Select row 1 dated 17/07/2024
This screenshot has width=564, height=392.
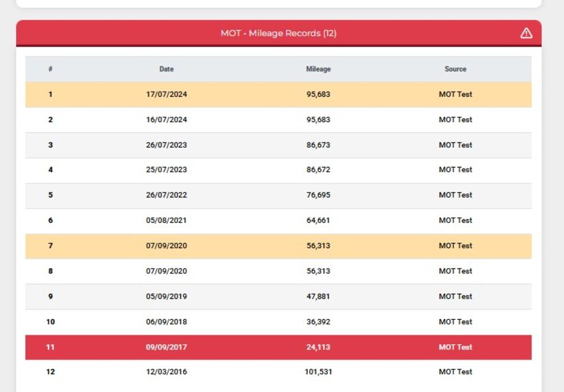click(x=279, y=95)
